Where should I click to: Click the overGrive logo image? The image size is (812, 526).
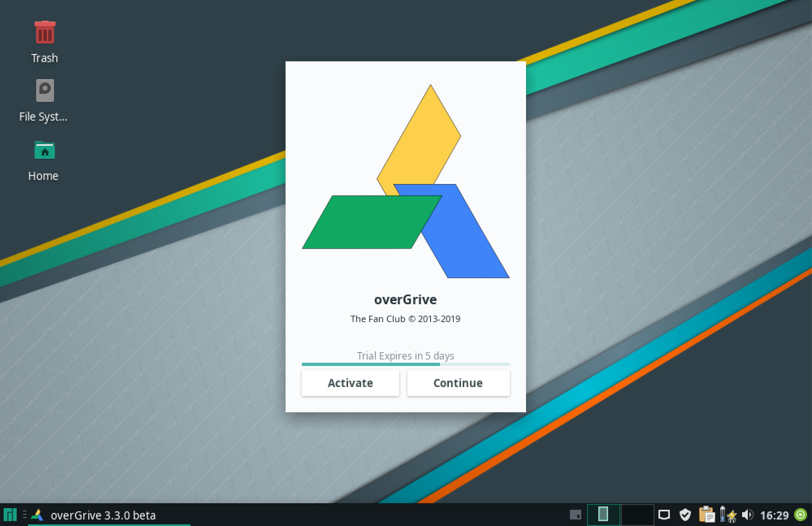tap(405, 181)
